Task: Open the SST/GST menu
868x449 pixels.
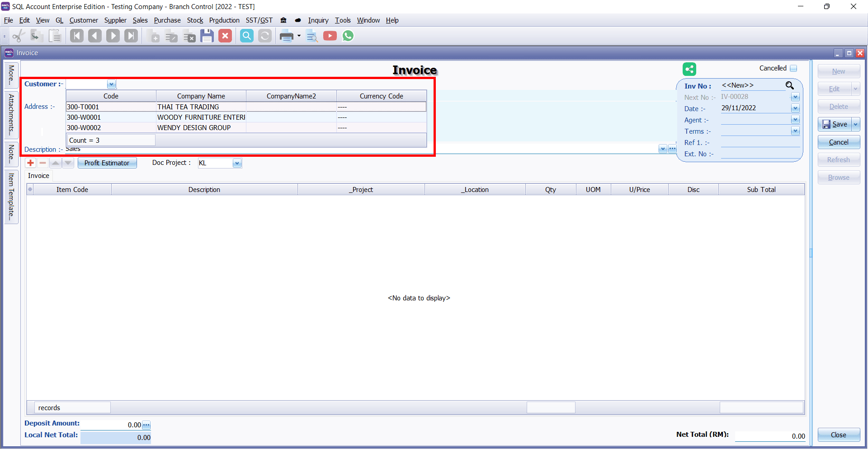Action: (259, 20)
